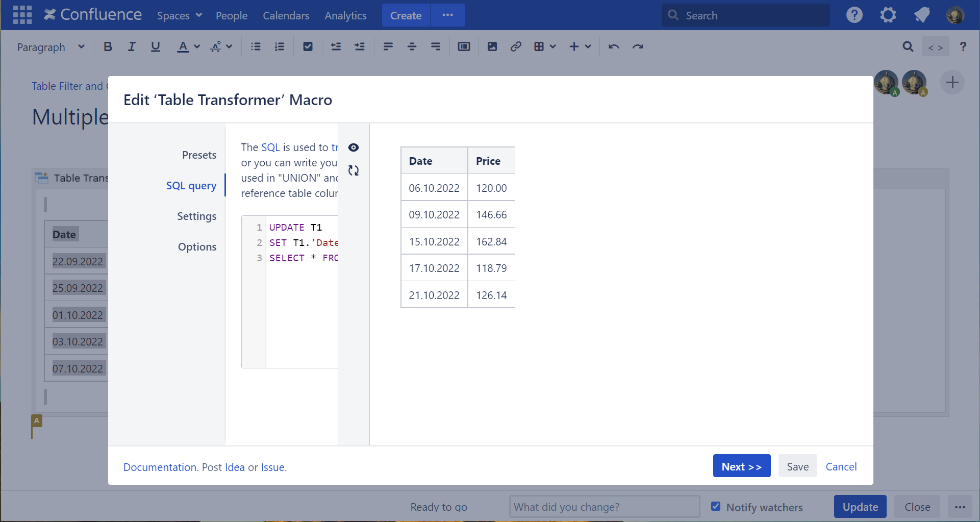This screenshot has height=522, width=980.
Task: Open the create more options ellipsis
Action: coord(447,15)
